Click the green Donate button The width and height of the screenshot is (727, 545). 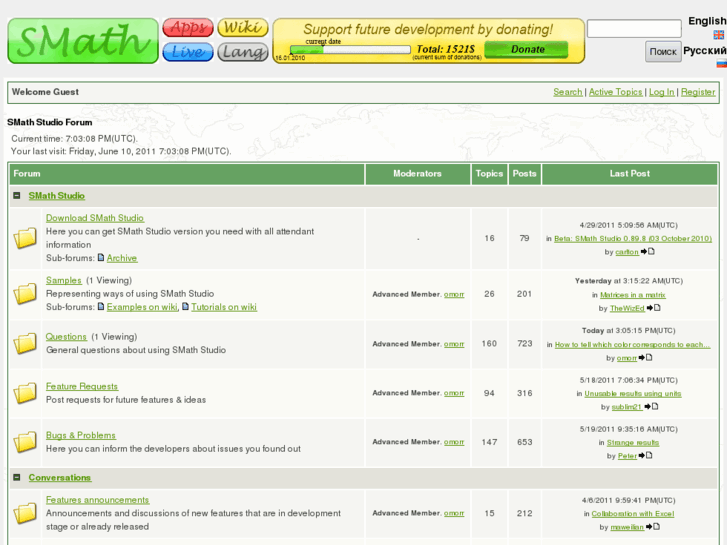pyautogui.click(x=526, y=50)
